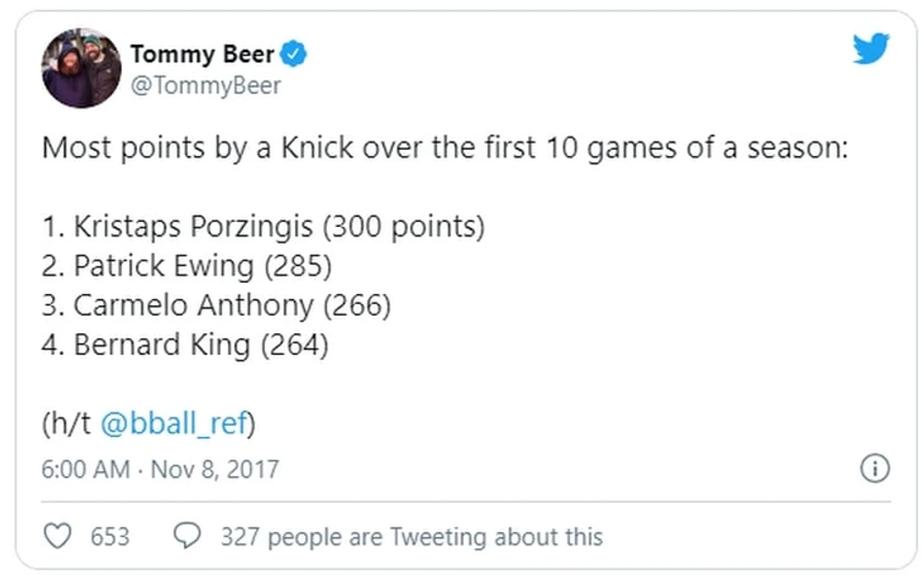Screen dimensions: 924x576
Task: Select the Kristaps Porzingis list entry
Action: click(263, 227)
